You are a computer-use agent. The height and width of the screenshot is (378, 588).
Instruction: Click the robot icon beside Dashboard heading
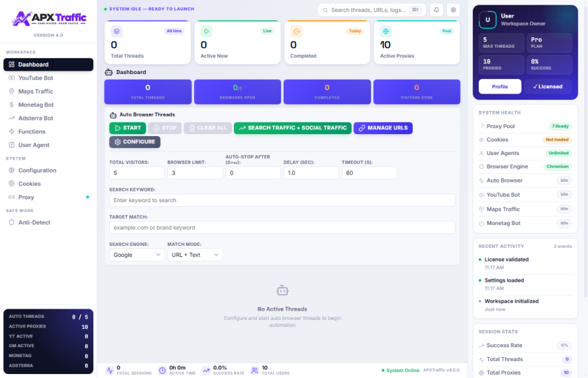108,72
